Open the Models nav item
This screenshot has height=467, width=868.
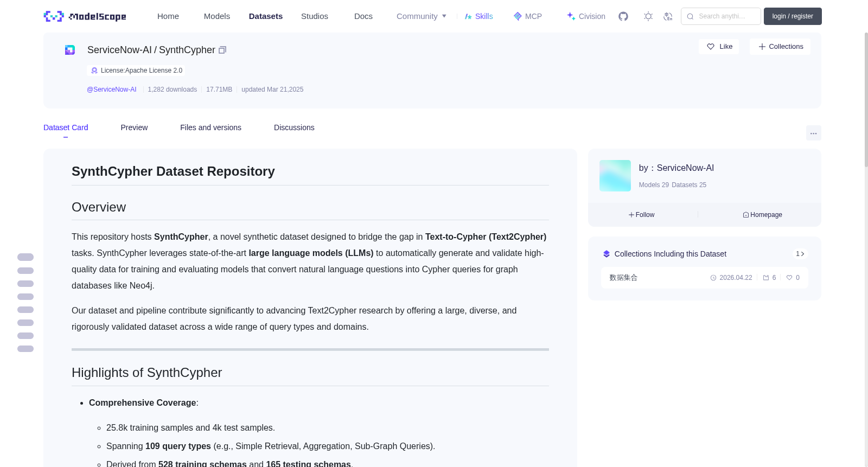(217, 16)
